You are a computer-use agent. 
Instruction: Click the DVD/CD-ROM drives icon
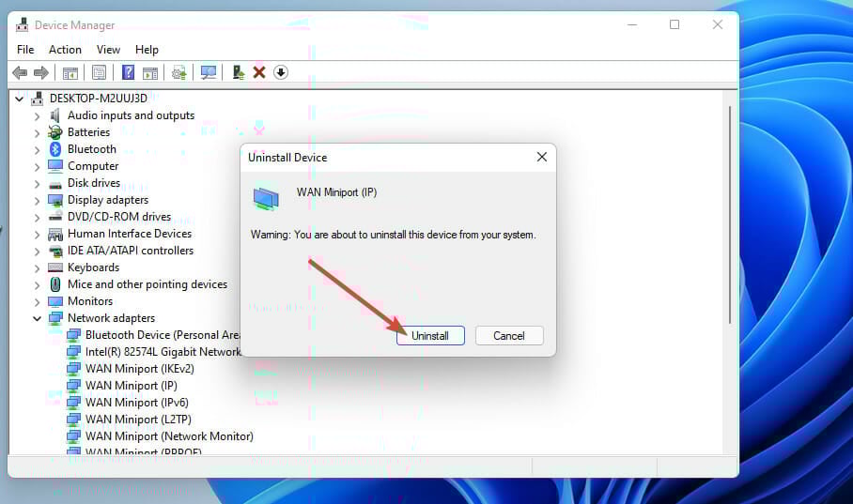(54, 217)
